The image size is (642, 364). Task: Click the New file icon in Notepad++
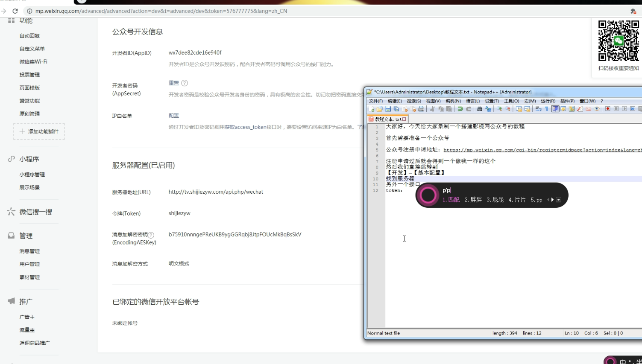(x=371, y=109)
